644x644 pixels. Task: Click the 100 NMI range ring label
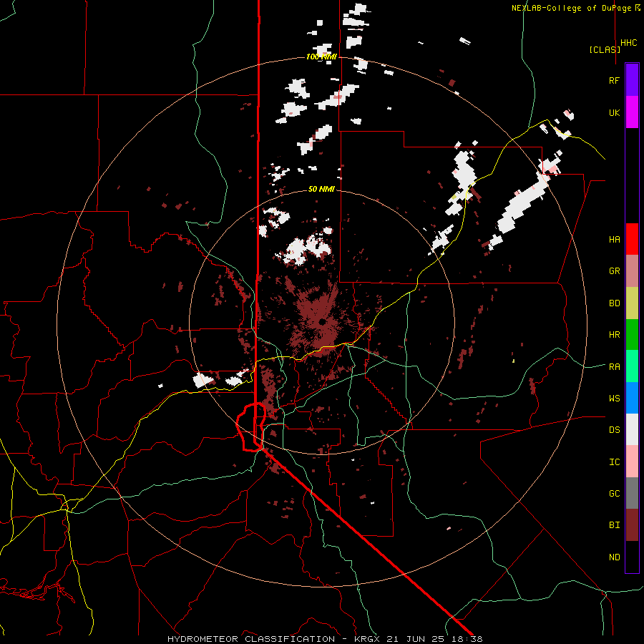[x=321, y=57]
